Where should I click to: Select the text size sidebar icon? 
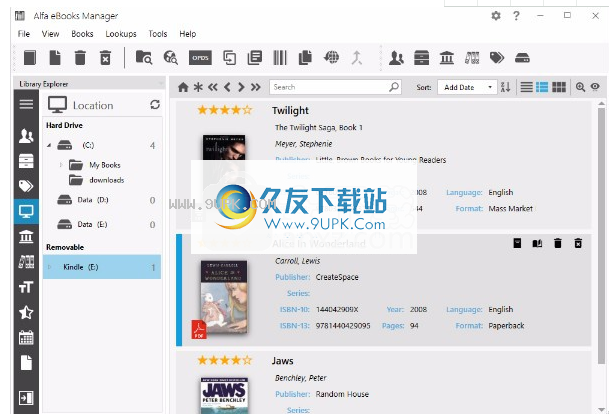pyautogui.click(x=26, y=287)
